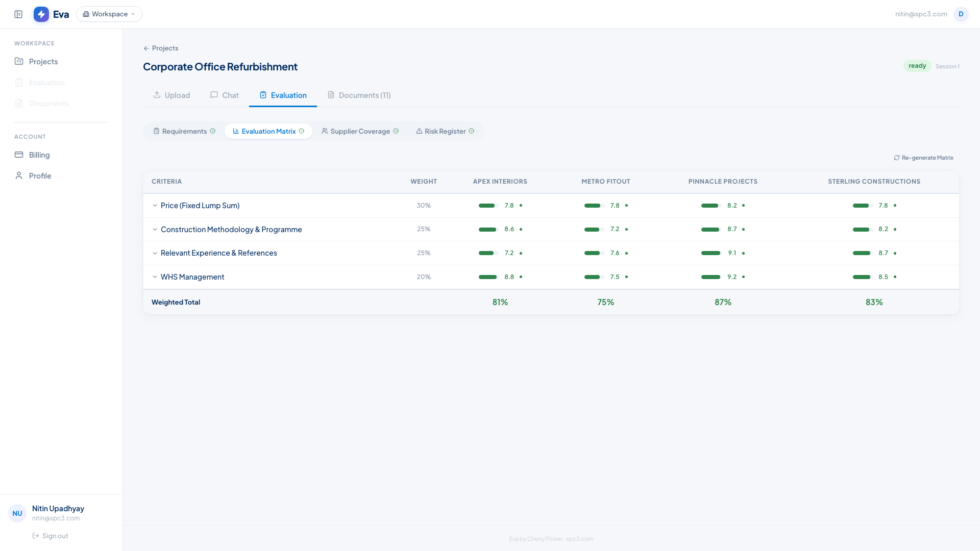Click the D user avatar in header
The height and width of the screenshot is (551, 980).
[961, 14]
